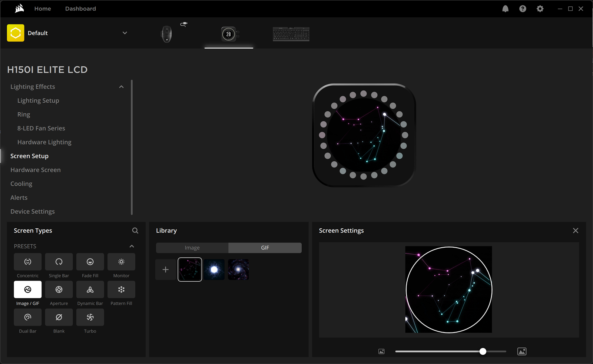The image size is (593, 364).
Task: Pick the Aperture screen preset
Action: point(59,289)
